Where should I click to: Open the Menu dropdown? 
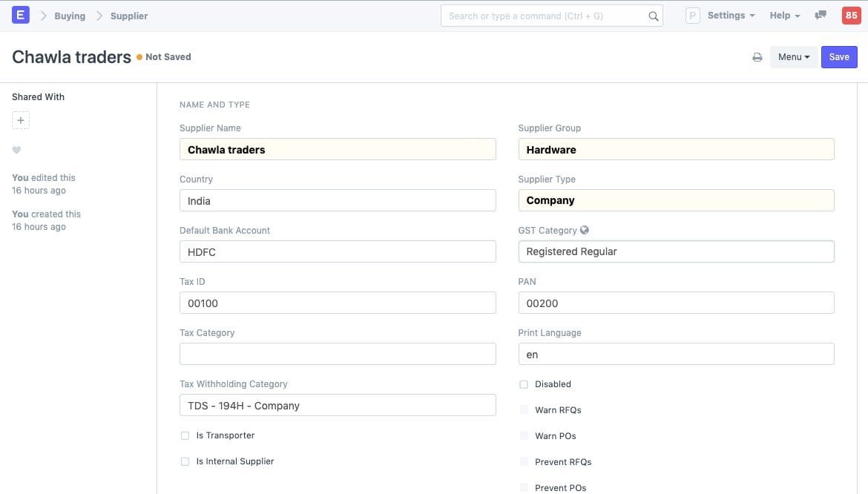[x=793, y=56]
